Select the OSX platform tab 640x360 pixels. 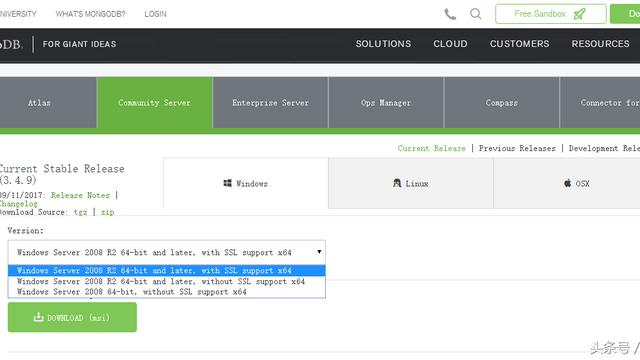[567, 183]
